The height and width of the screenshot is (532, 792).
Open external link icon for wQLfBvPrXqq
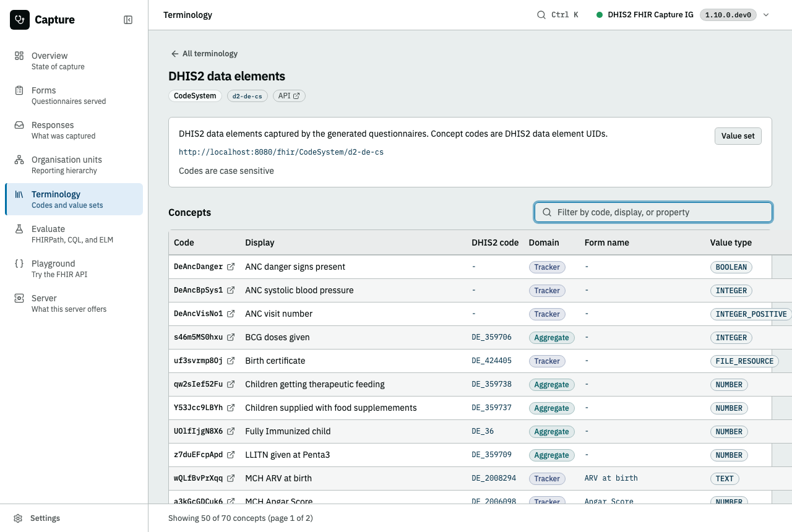pos(231,478)
